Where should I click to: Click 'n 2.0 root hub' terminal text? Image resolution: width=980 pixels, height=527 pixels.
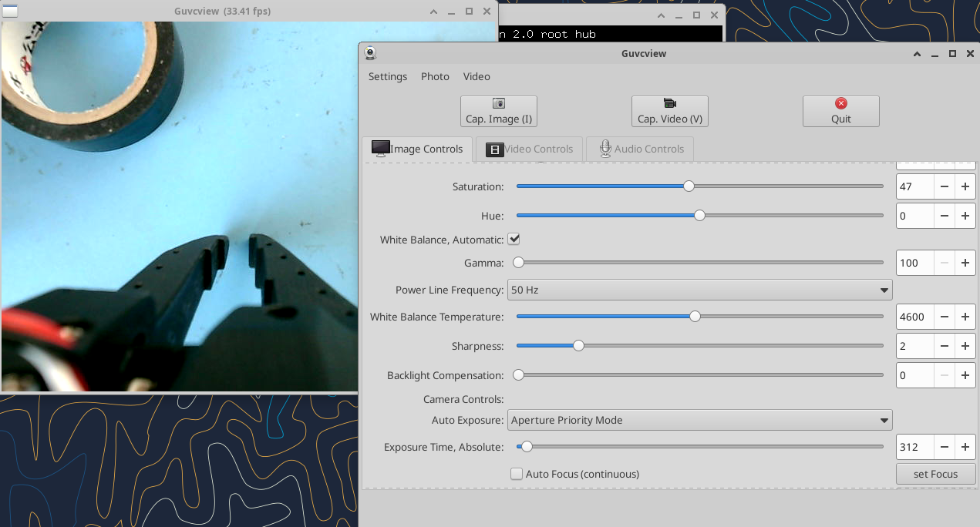(x=547, y=34)
